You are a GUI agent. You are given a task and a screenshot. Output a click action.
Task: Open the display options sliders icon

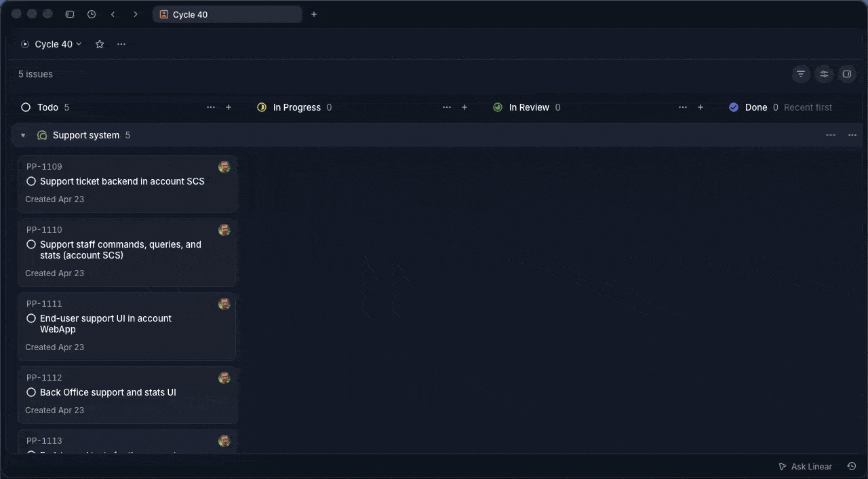coord(824,74)
